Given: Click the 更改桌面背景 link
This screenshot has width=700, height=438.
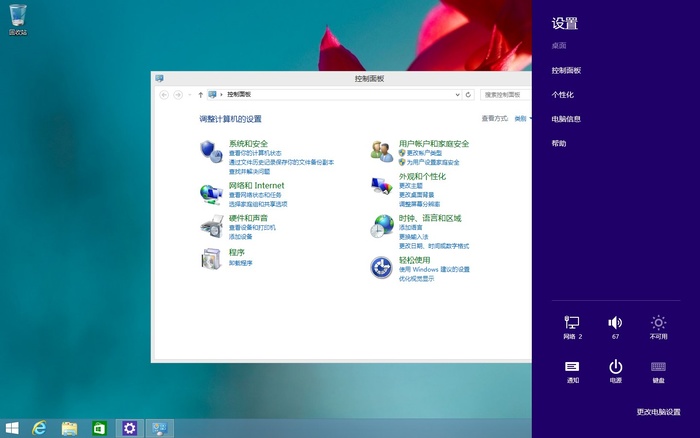Looking at the screenshot, I should click(419, 195).
